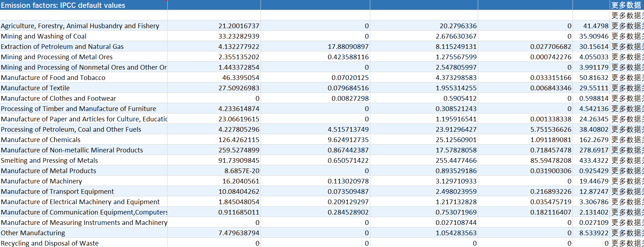The height and width of the screenshot is (247, 644).
Task: Click the cell containing 33.23282939
Action: click(214, 36)
